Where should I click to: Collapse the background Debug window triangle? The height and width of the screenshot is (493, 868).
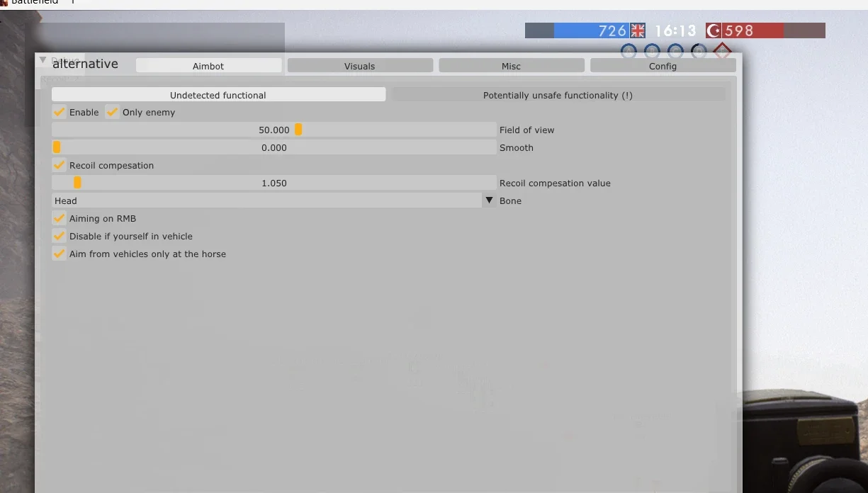pos(43,60)
